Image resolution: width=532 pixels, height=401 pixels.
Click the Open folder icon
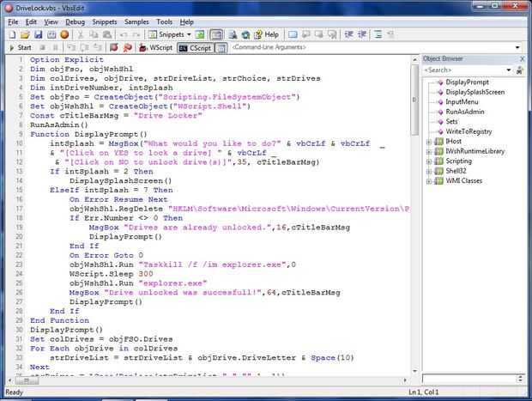[x=25, y=34]
